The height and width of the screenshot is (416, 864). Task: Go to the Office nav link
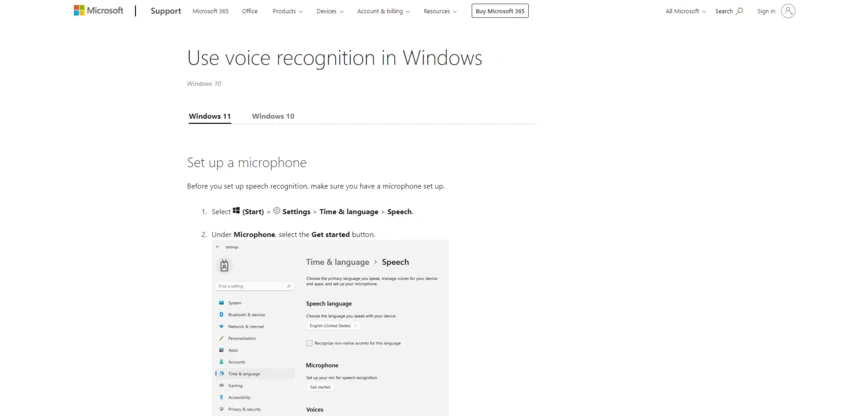coord(250,11)
